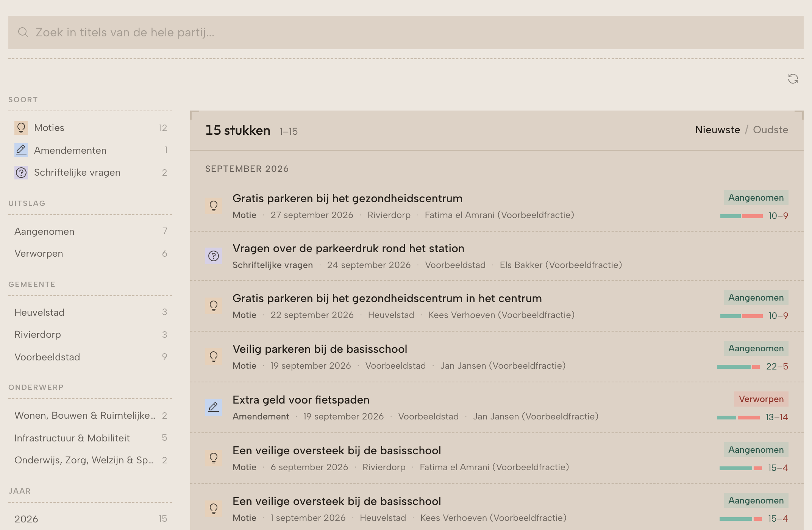Click author Els Bakker (Voorbeeldfractie)
Image resolution: width=812 pixels, height=530 pixels.
pyautogui.click(x=561, y=265)
